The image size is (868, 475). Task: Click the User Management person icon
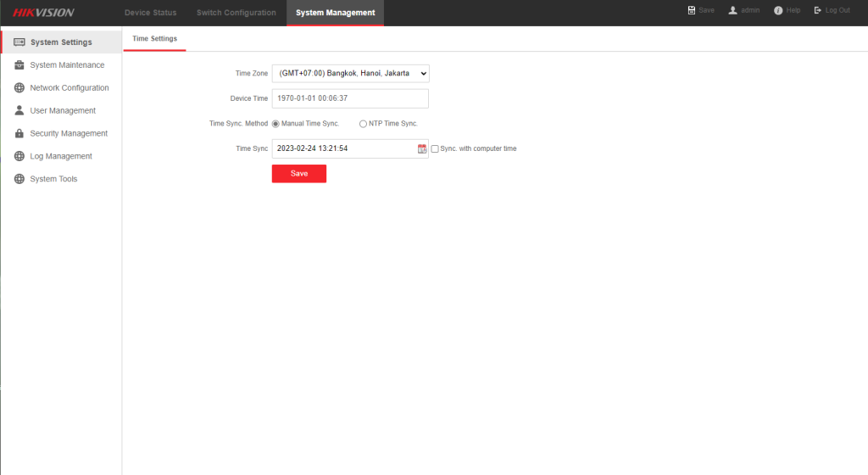[19, 110]
